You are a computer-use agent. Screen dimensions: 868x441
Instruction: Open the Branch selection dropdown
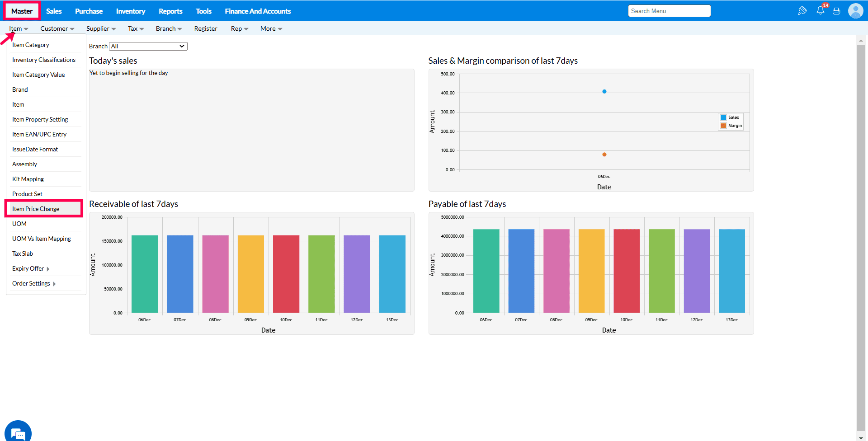148,46
